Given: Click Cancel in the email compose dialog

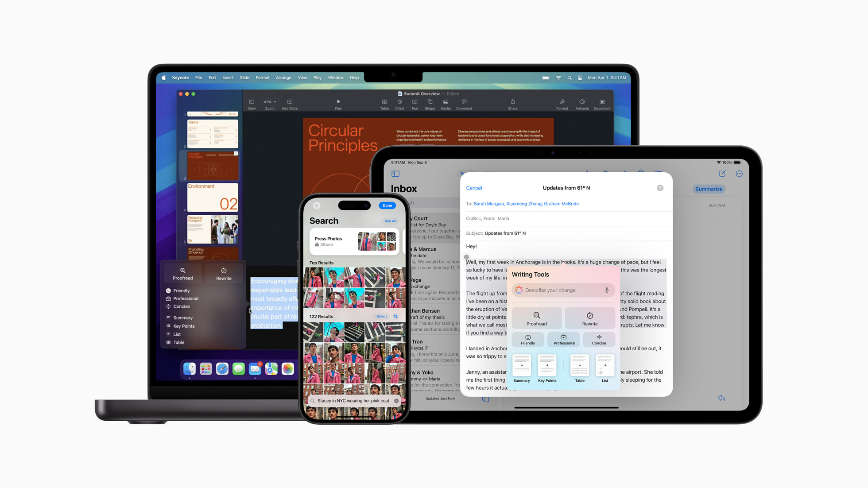Looking at the screenshot, I should (475, 188).
